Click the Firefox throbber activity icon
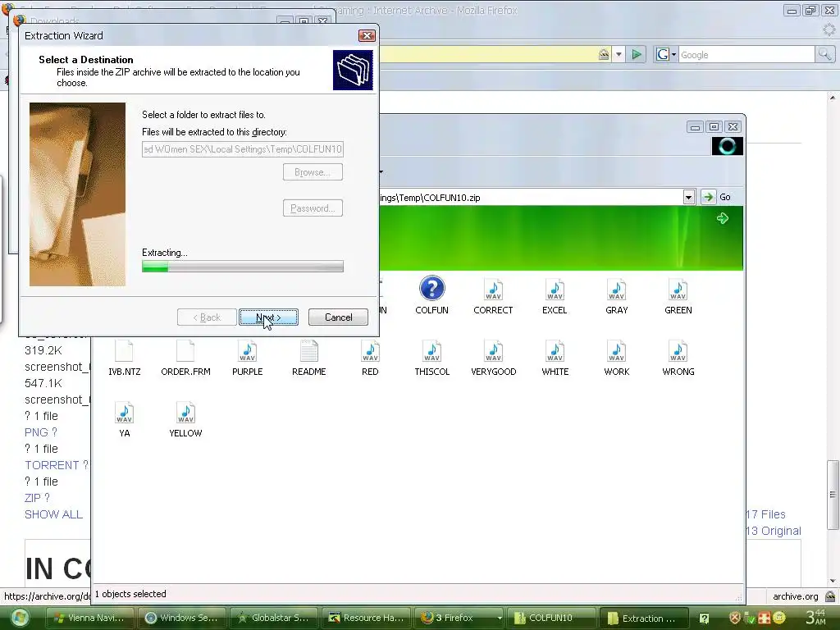Image resolution: width=840 pixels, height=630 pixels. point(829,30)
